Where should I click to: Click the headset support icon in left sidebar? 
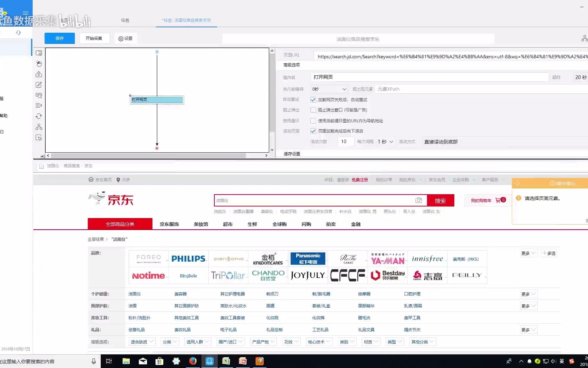[18, 33]
